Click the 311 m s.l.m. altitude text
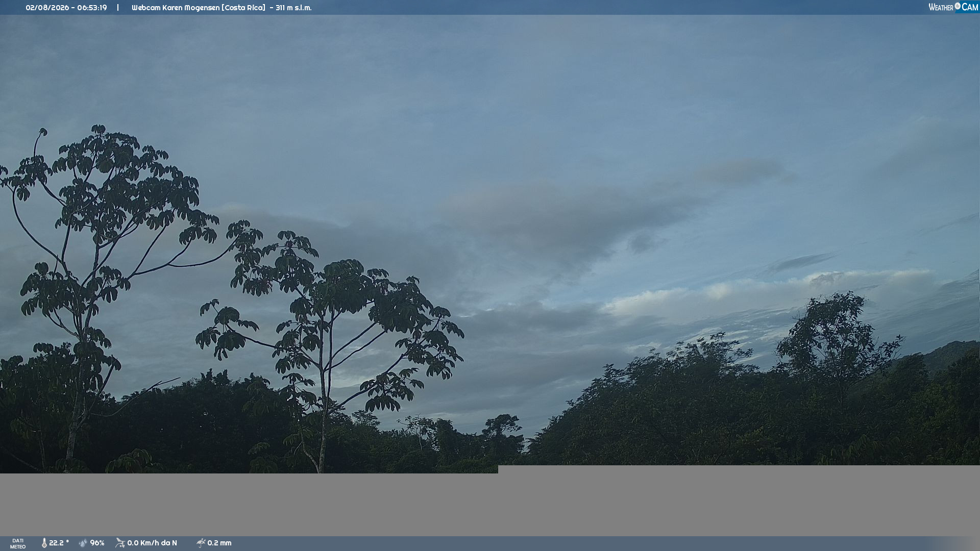The image size is (980, 551). tap(293, 8)
